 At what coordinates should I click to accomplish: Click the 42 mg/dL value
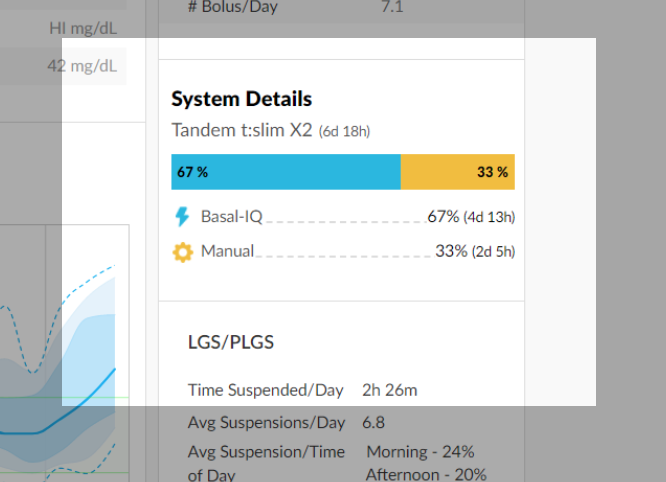[x=82, y=66]
